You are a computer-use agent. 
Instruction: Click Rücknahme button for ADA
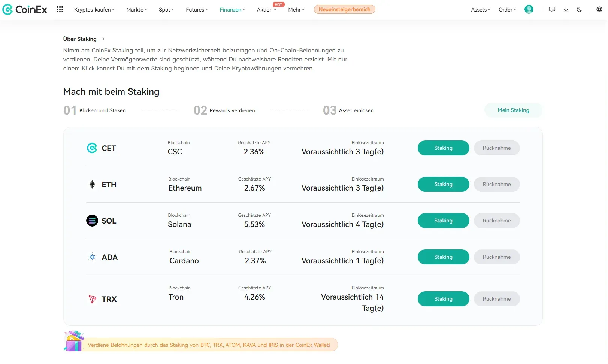[x=497, y=257]
